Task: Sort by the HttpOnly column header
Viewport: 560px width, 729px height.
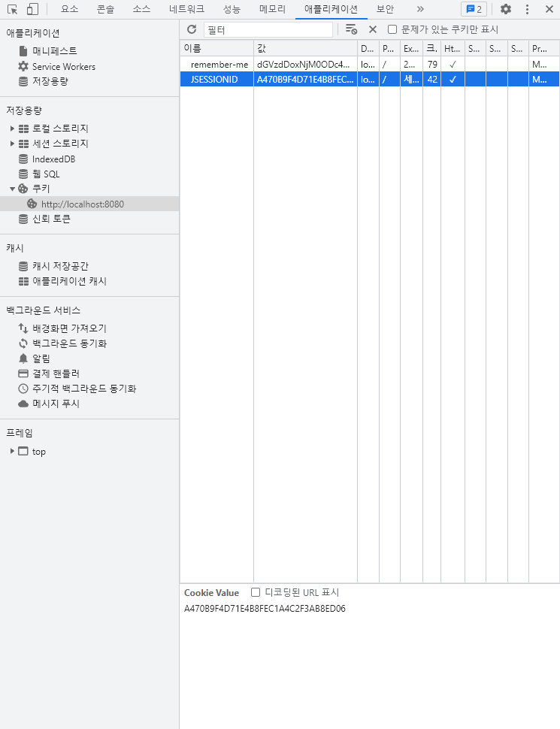Action: tap(453, 48)
